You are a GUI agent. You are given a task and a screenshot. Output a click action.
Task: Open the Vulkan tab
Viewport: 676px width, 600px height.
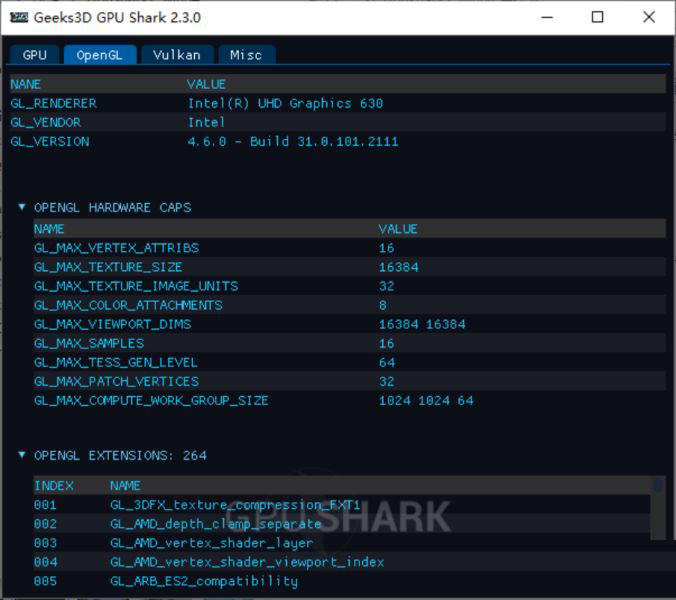[177, 55]
